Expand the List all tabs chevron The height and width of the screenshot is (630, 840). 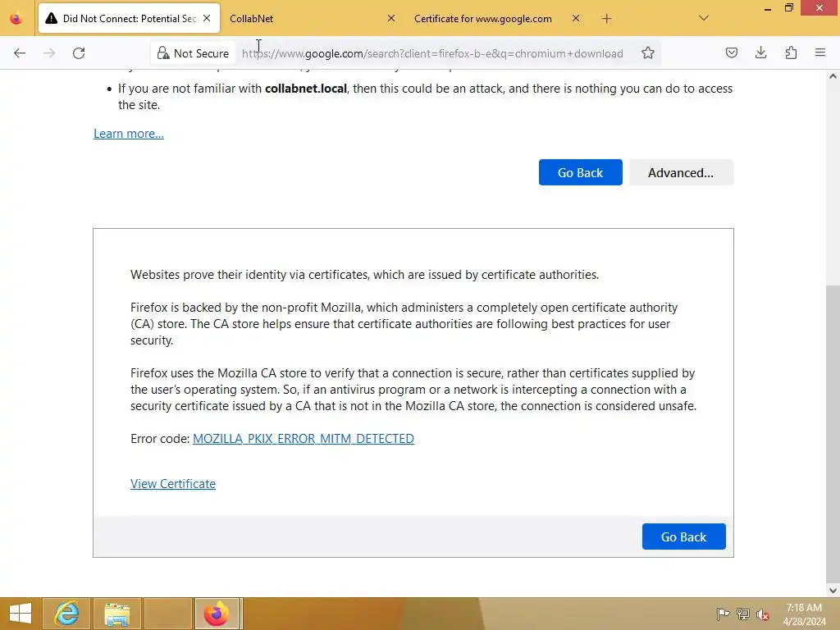704,18
